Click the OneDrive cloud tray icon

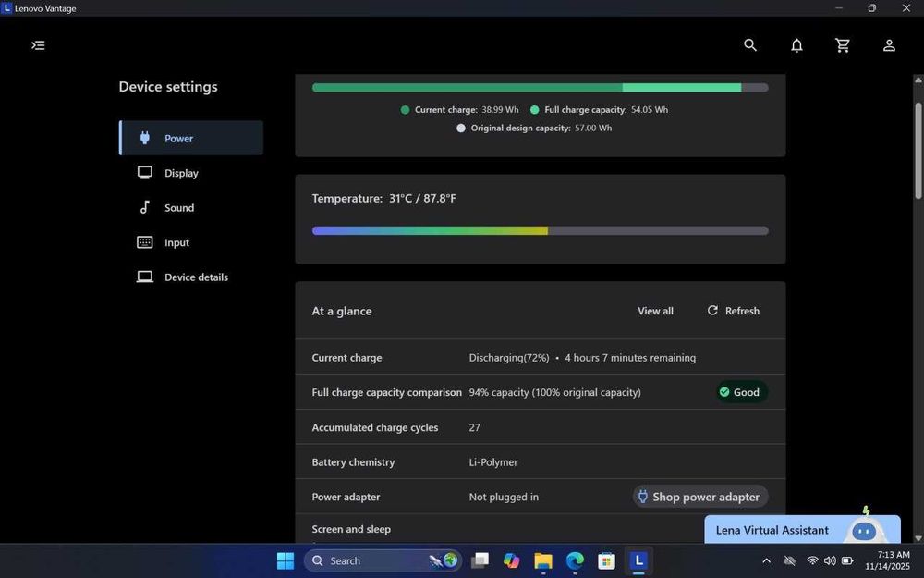point(790,560)
